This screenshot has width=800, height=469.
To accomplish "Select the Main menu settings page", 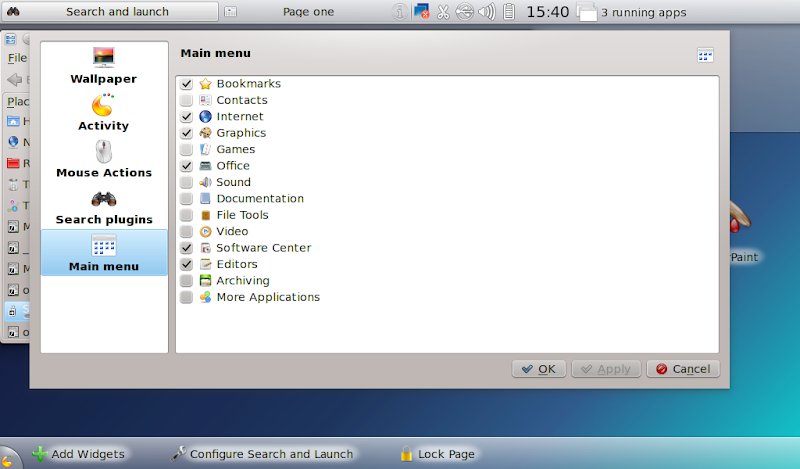I will pyautogui.click(x=104, y=253).
